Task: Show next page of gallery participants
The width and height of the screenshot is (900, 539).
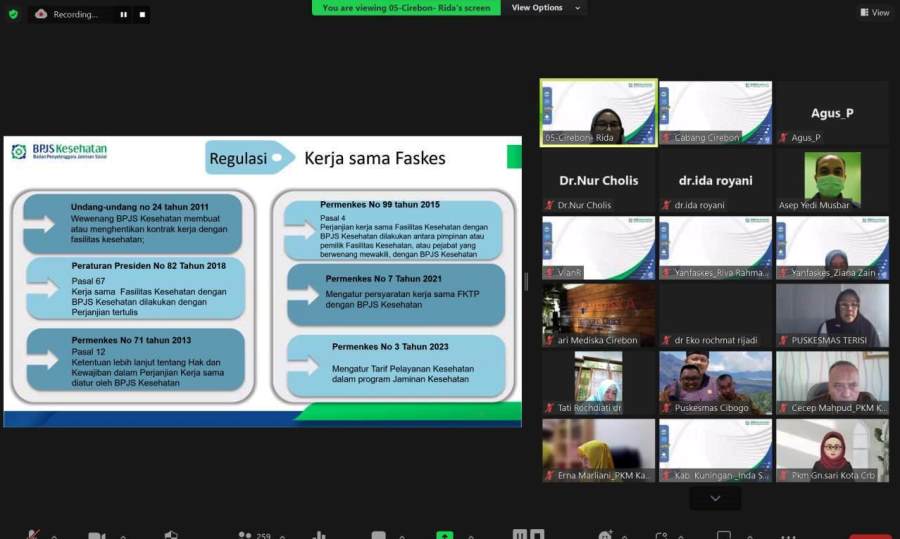Action: (x=715, y=498)
